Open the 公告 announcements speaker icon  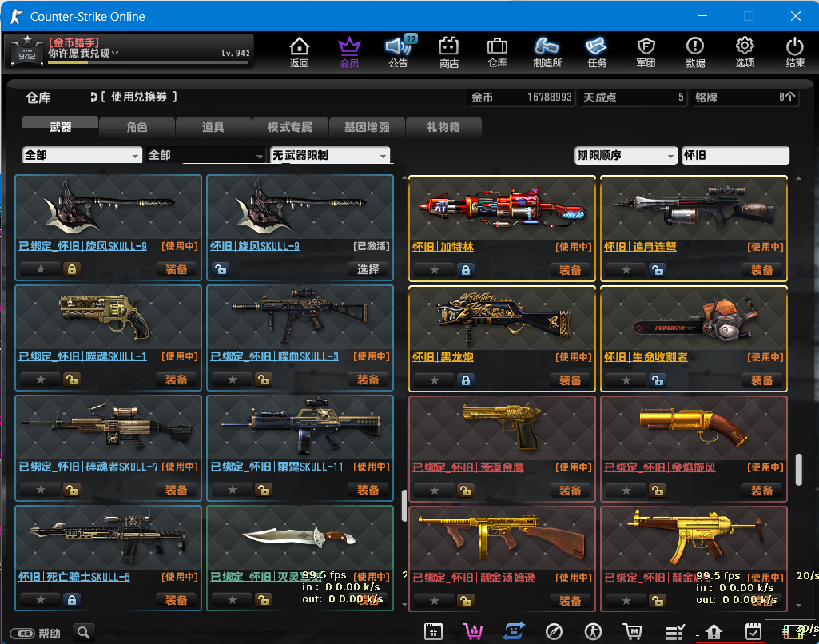pos(399,52)
